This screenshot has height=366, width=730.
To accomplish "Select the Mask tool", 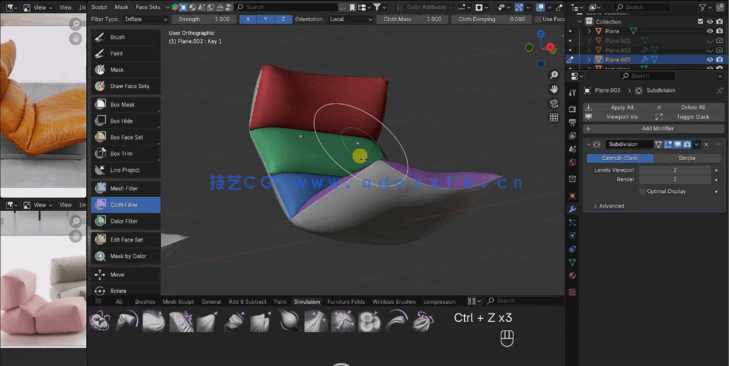I will (126, 69).
